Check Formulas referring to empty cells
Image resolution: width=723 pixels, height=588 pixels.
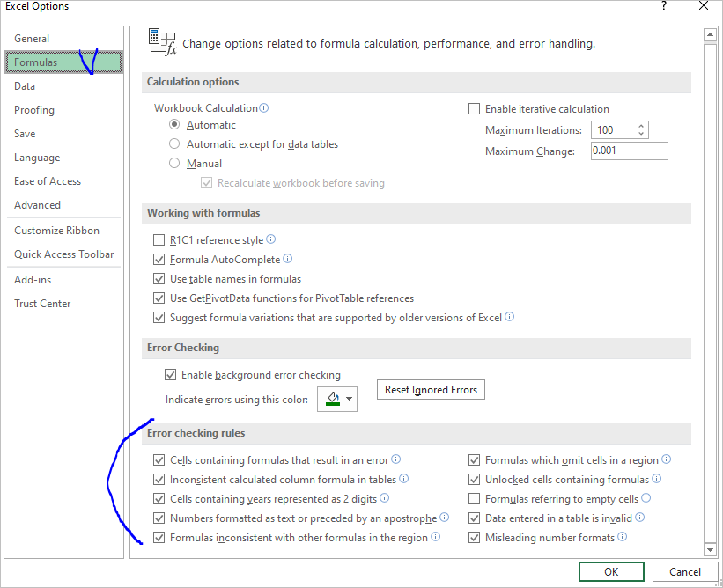point(474,498)
